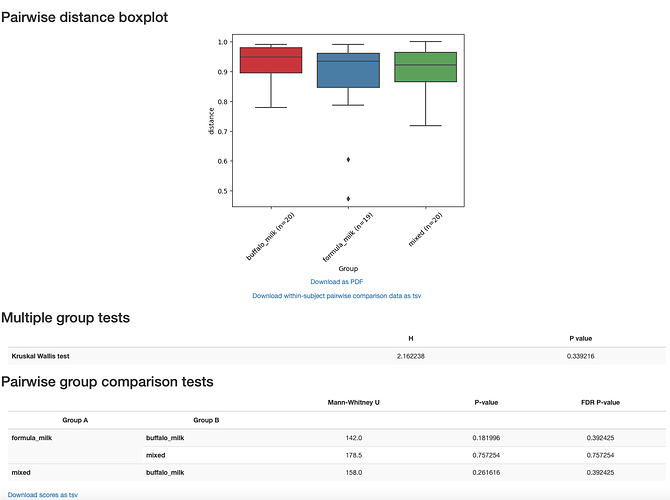Viewport: 670px width, 500px height.
Task: Select the formula_milk Group A row label
Action: pos(32,438)
